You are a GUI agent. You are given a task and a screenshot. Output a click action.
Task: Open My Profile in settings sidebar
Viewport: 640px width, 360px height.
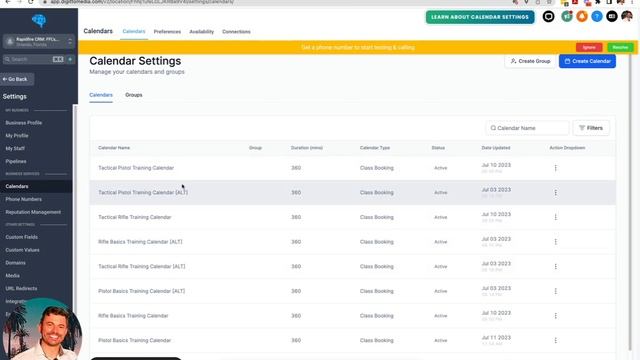[17, 136]
